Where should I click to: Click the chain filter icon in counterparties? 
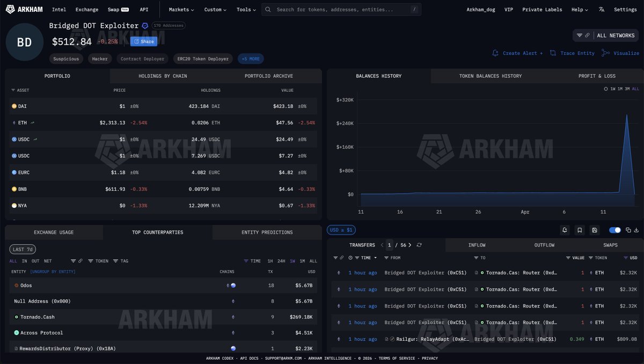(x=73, y=261)
